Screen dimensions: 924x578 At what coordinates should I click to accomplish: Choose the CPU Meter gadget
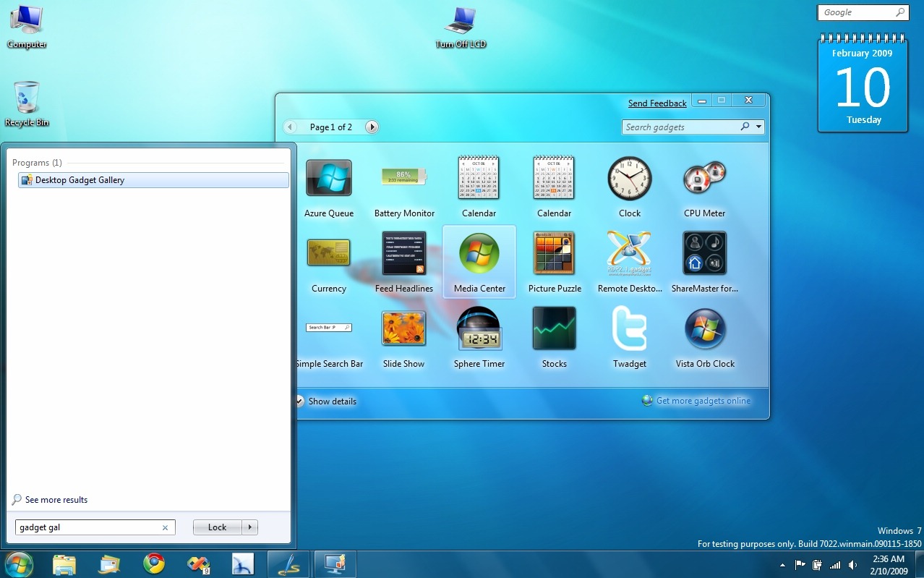(x=704, y=178)
